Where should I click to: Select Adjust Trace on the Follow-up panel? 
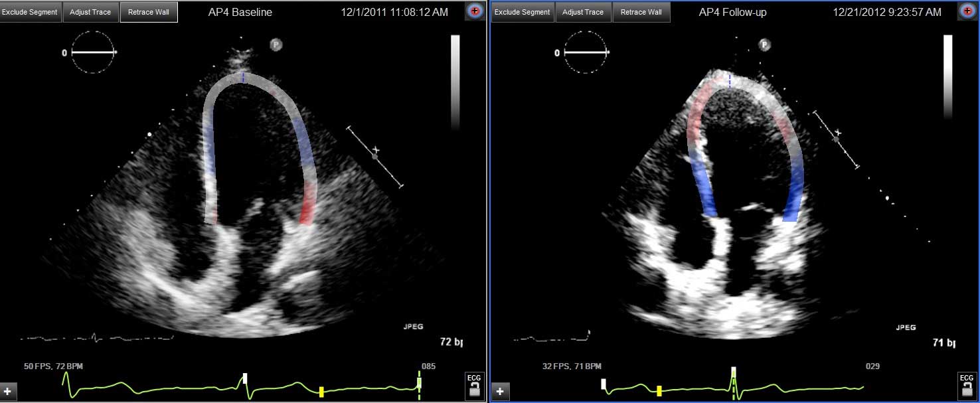pyautogui.click(x=583, y=11)
